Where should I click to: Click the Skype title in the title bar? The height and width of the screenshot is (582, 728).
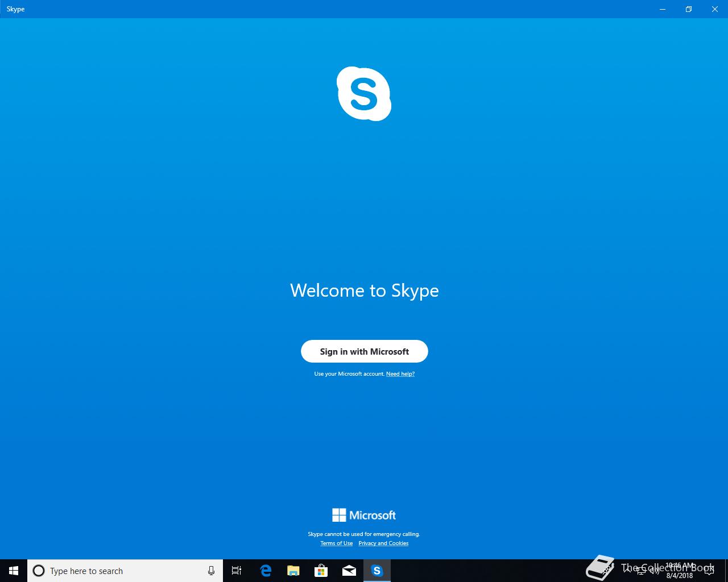(x=15, y=9)
